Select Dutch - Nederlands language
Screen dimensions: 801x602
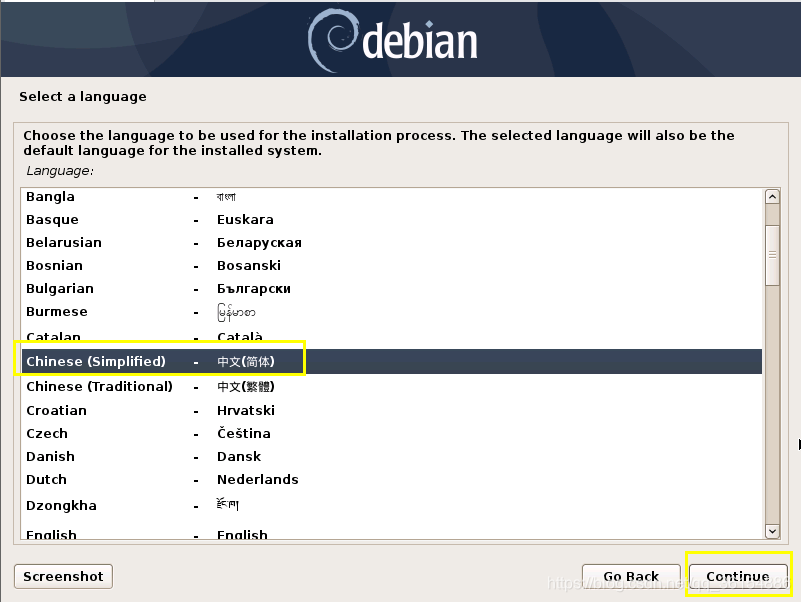pyautogui.click(x=392, y=479)
